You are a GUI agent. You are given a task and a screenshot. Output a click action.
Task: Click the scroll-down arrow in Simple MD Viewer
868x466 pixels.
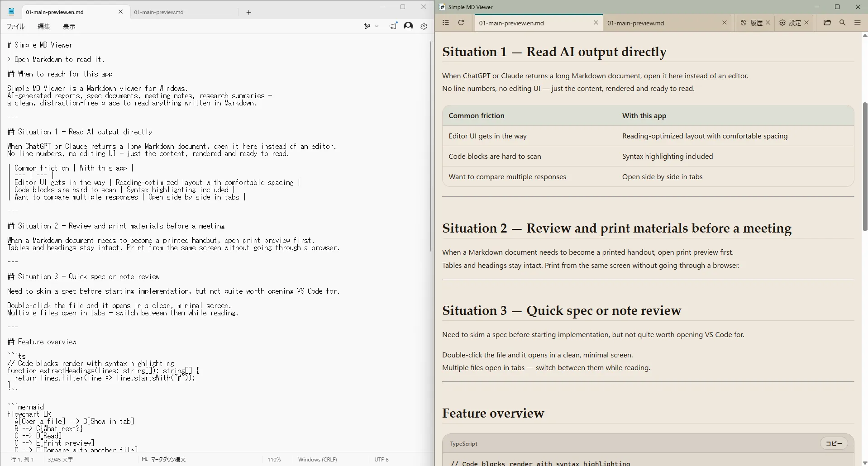(x=865, y=463)
